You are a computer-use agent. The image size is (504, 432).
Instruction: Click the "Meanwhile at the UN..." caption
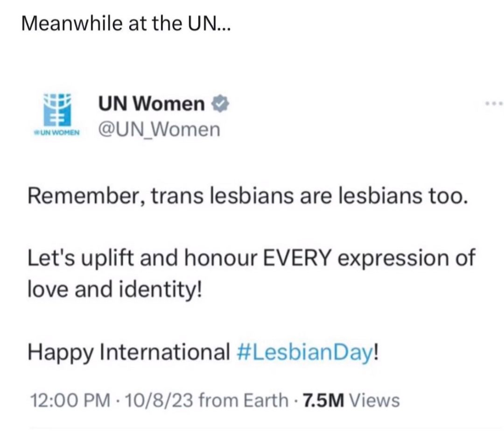pos(126,23)
